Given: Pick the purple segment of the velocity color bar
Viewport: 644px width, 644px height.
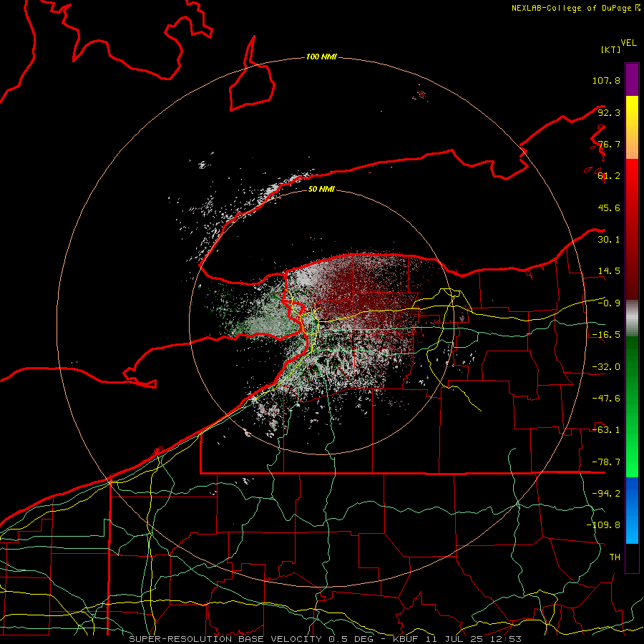Looking at the screenshot, I should [x=632, y=79].
